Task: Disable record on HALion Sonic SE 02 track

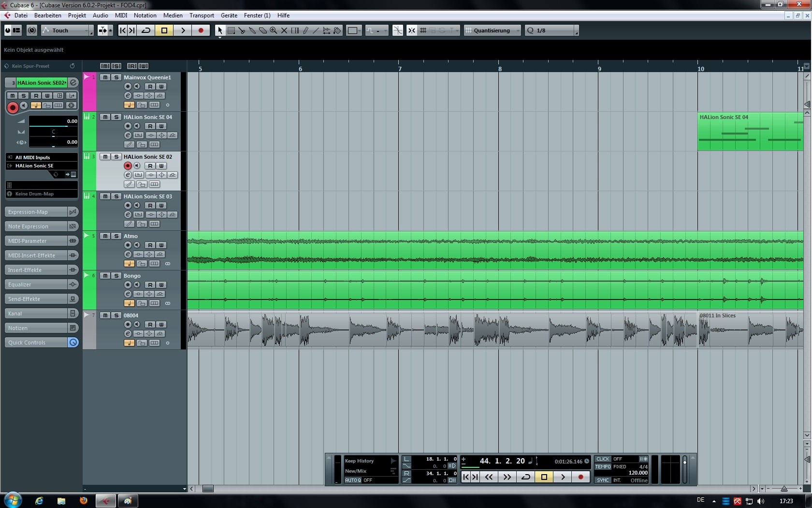Action: coord(128,166)
